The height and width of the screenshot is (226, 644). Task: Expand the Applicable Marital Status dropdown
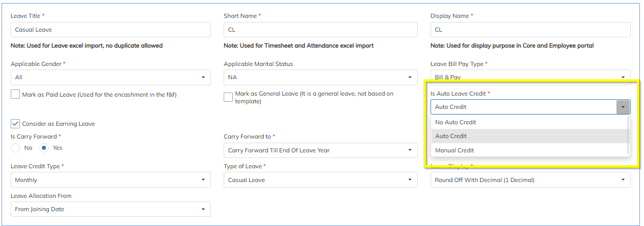320,77
